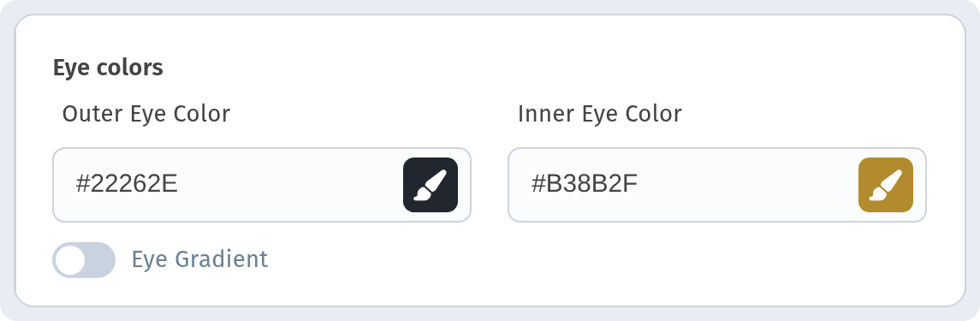
Task: Click the Outer Eye Color hex field
Action: click(x=229, y=185)
